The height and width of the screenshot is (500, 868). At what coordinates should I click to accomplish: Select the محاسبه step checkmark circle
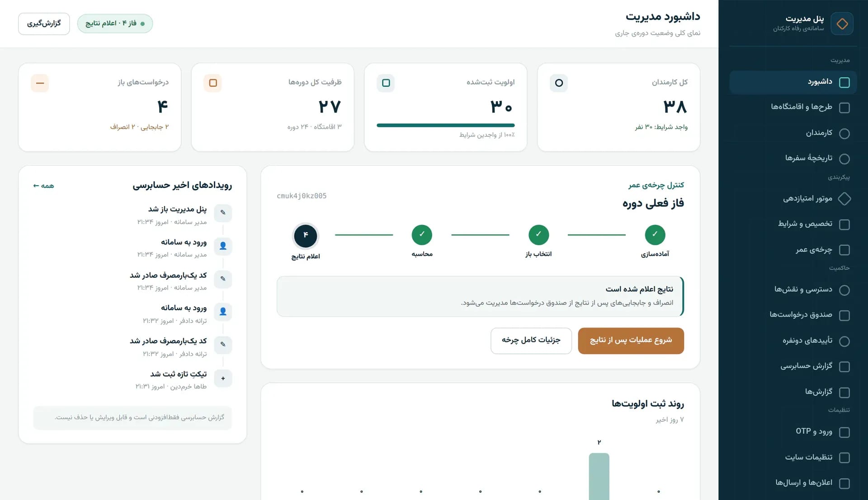[x=422, y=235]
